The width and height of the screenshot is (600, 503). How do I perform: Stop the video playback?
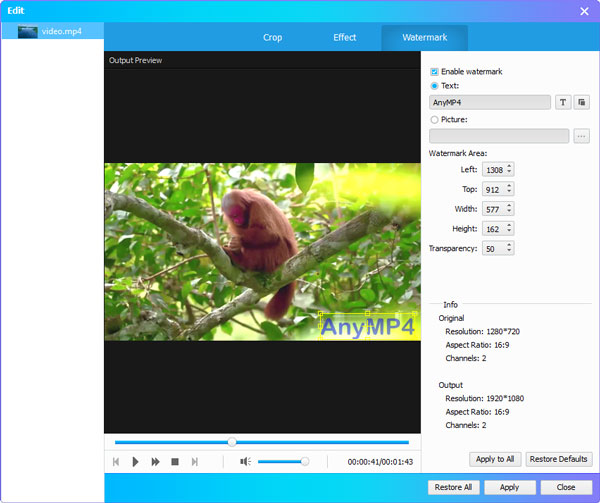175,462
